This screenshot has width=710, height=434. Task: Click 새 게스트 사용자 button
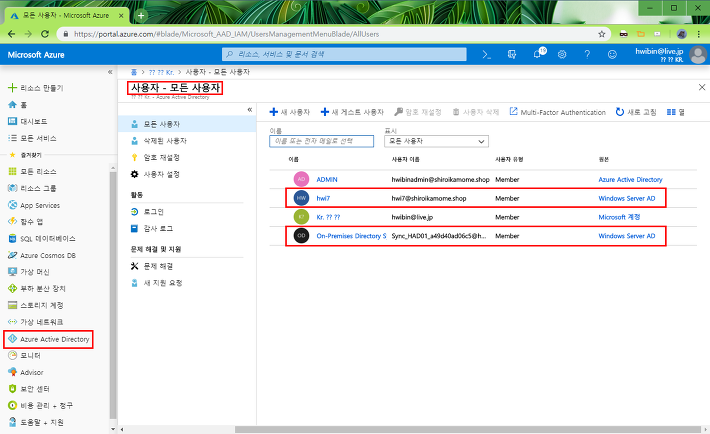point(352,112)
